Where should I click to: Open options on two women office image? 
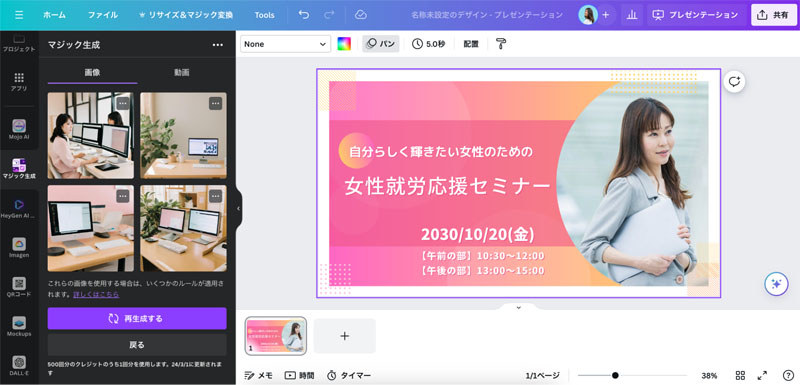click(x=122, y=103)
